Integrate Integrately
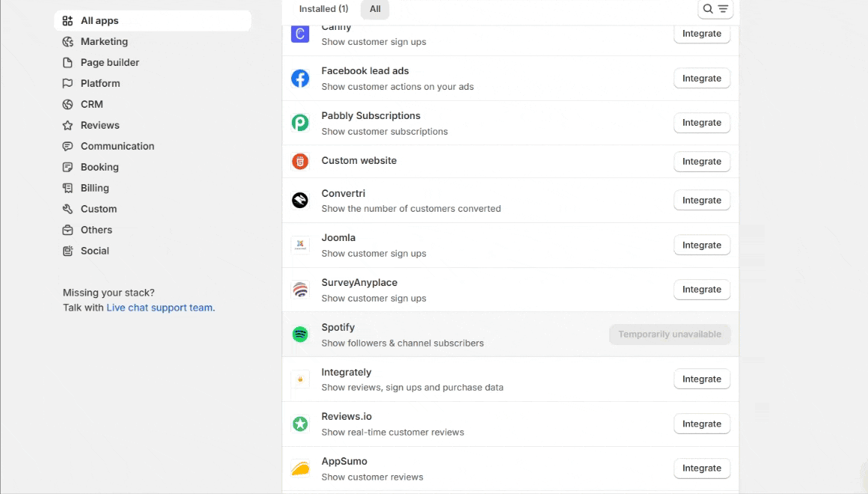The height and width of the screenshot is (494, 868). (701, 379)
